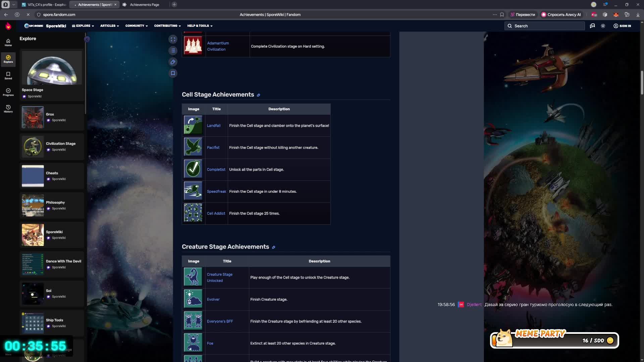Click the SIGN IN button

622,26
